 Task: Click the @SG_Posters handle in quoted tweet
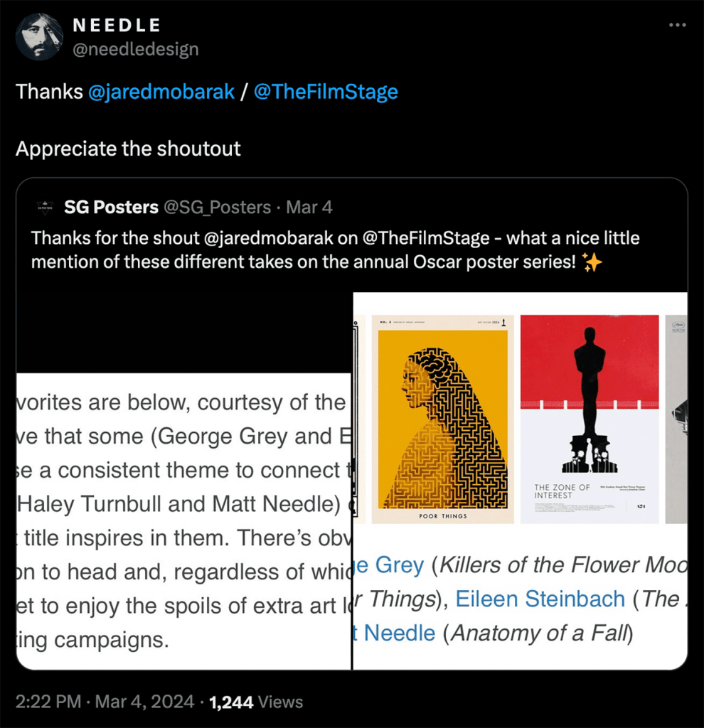(218, 208)
